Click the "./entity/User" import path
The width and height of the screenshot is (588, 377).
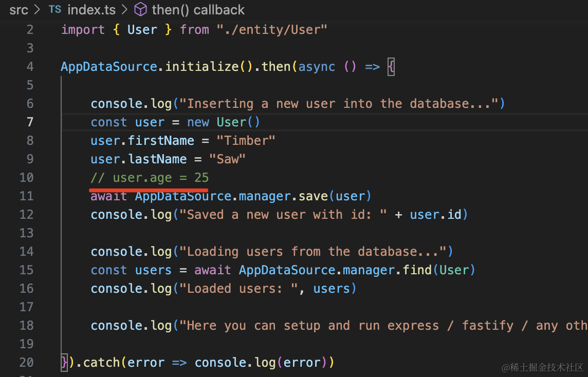point(272,29)
